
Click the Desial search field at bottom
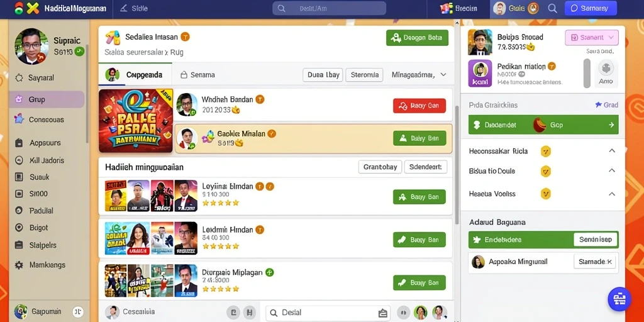329,313
